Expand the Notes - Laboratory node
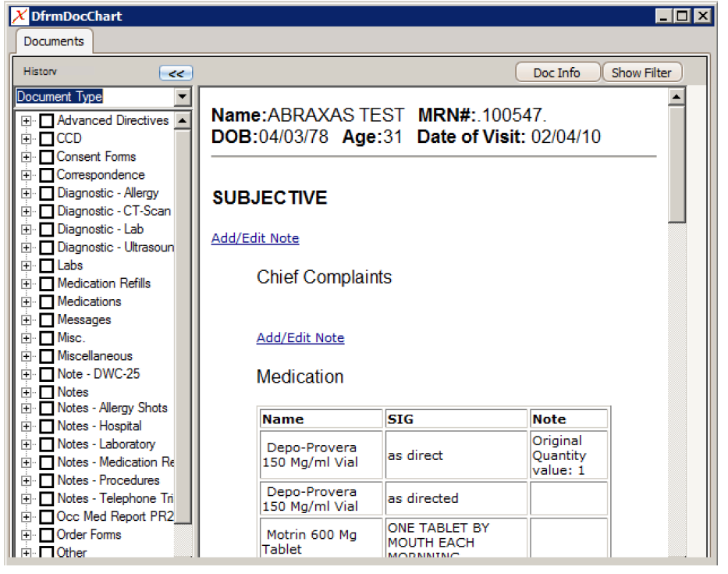728x574 pixels. click(x=27, y=445)
